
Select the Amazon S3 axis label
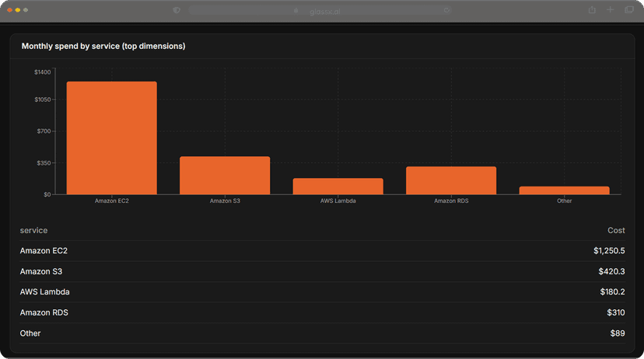click(x=225, y=200)
